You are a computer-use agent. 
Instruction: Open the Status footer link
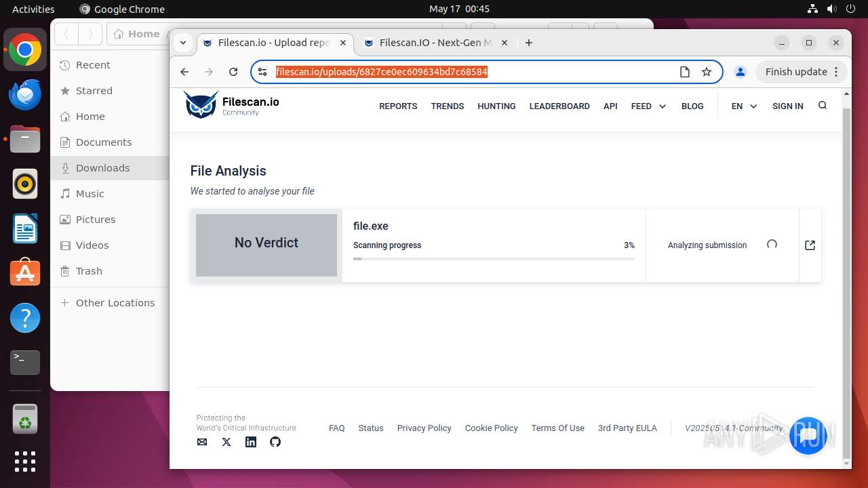(371, 428)
